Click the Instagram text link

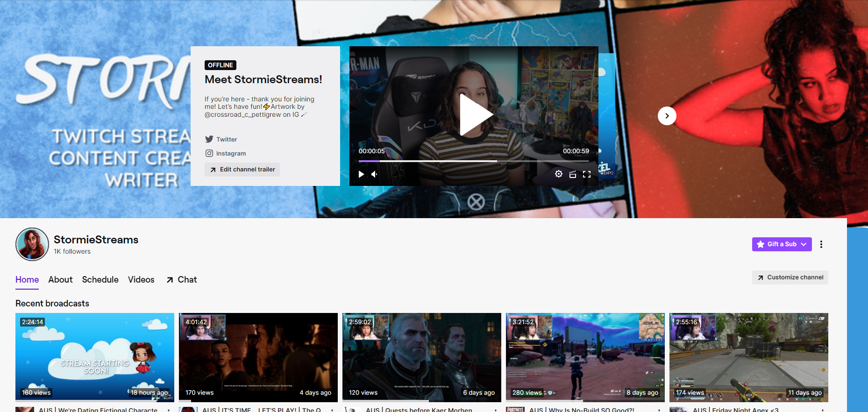[231, 153]
